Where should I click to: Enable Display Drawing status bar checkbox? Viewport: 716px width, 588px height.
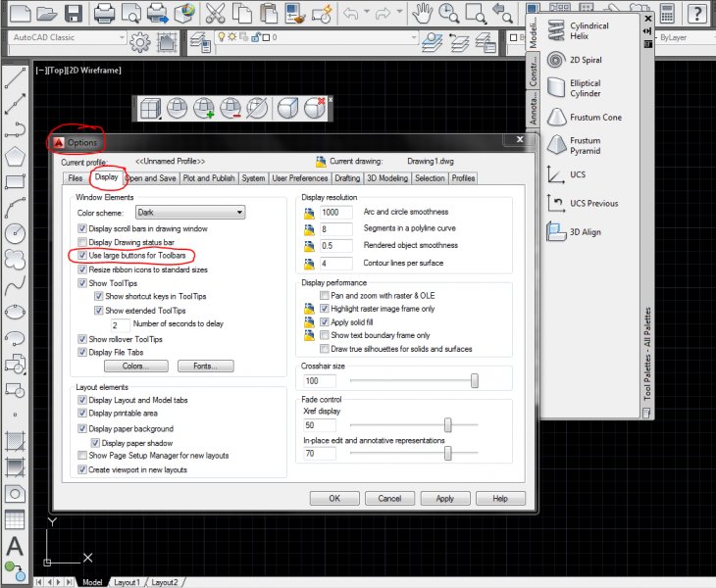(x=82, y=241)
